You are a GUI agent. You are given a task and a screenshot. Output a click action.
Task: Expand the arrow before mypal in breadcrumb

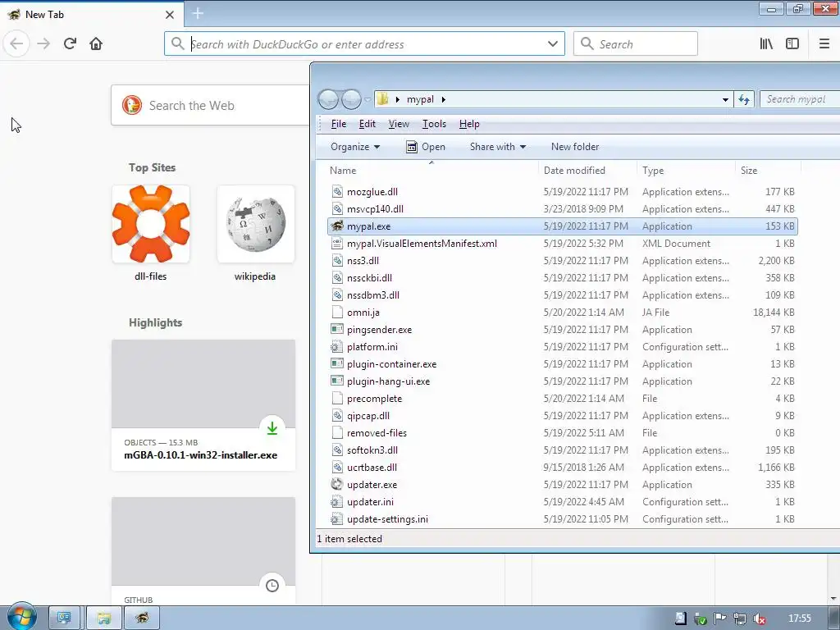[398, 99]
